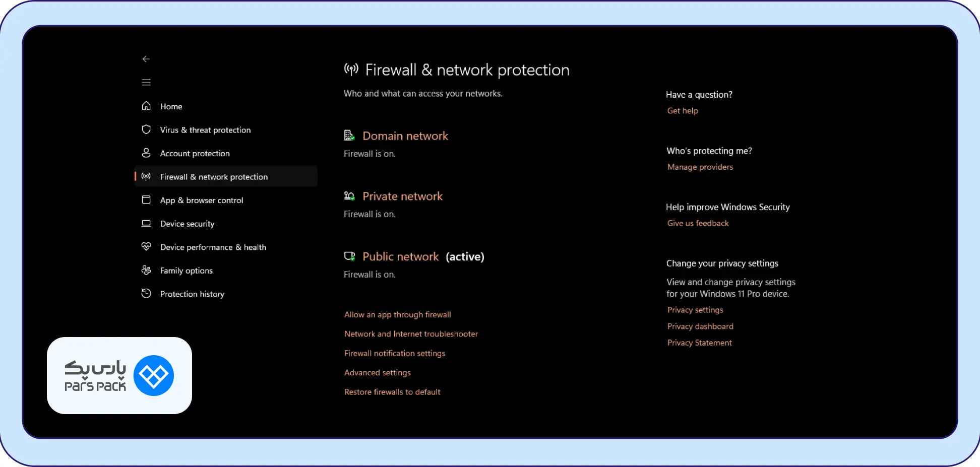Viewport: 980px width, 467px height.
Task: Click the Get help link
Action: (683, 111)
